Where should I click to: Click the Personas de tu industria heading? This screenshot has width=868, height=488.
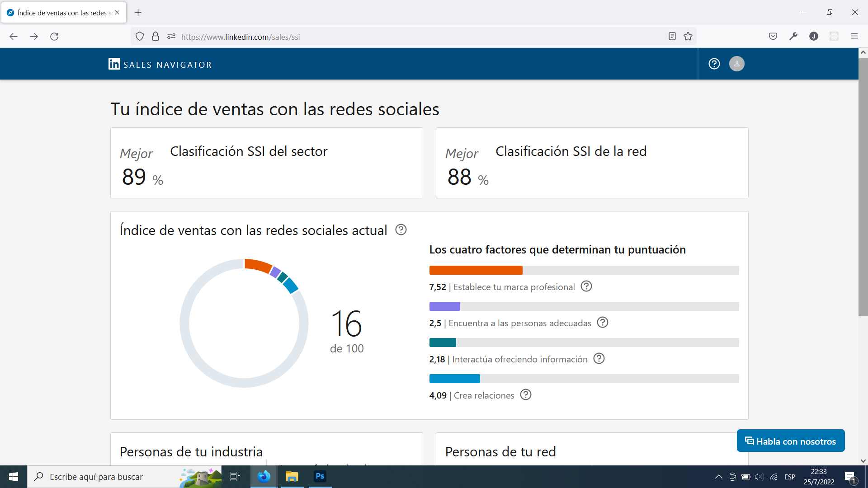click(x=191, y=451)
